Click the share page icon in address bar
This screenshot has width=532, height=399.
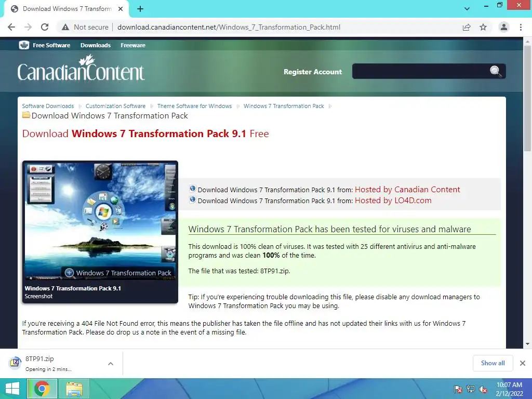pyautogui.click(x=467, y=27)
